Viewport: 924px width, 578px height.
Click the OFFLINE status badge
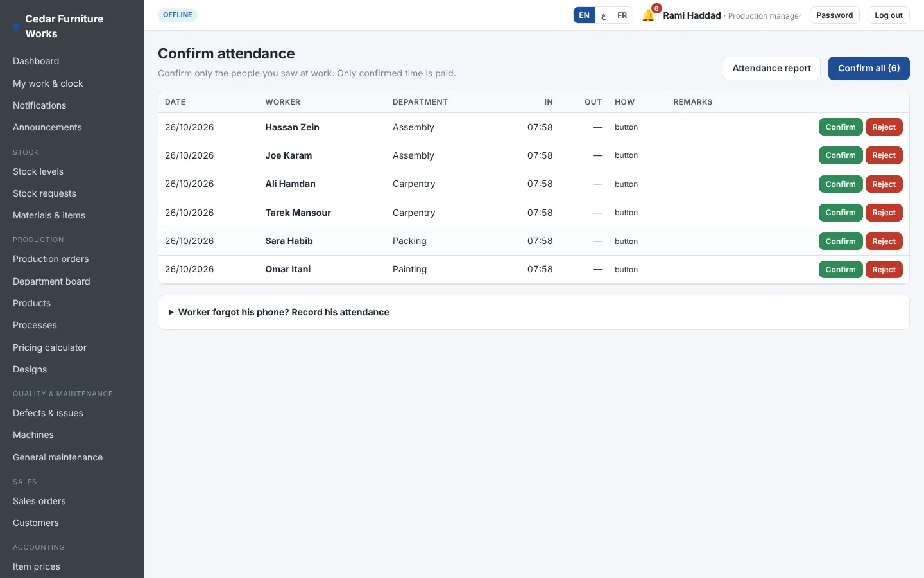click(178, 15)
